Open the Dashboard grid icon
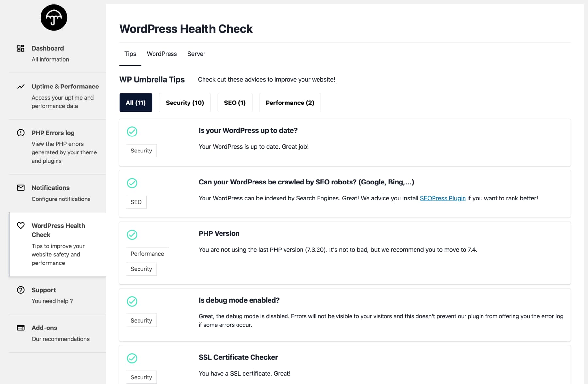 [x=21, y=48]
